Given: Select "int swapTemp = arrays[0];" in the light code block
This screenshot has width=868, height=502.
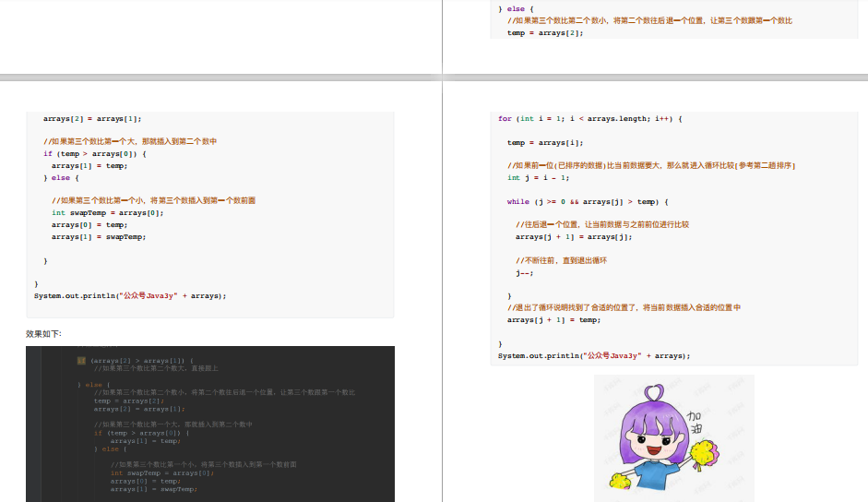Looking at the screenshot, I should (107, 213).
